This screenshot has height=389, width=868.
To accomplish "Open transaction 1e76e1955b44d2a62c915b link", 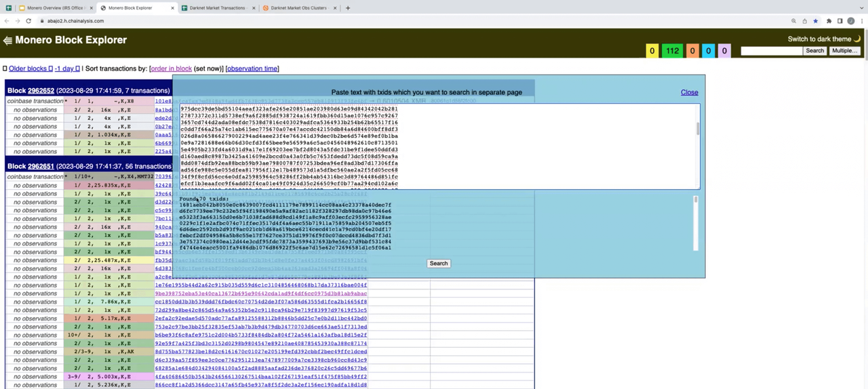I will coord(261,285).
